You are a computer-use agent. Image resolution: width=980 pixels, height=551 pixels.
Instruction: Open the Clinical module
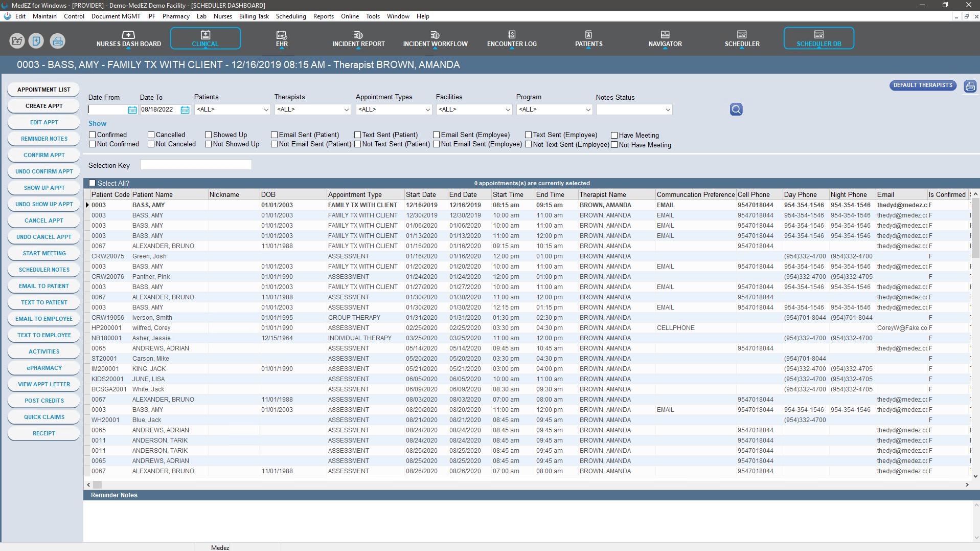tap(205, 39)
